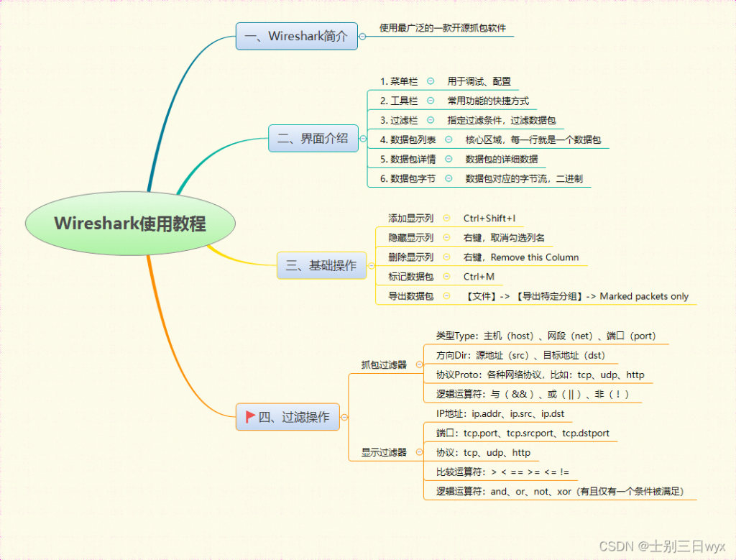The image size is (736, 560).
Task: Click text 常用功能的快捷方式
Action: coord(488,101)
